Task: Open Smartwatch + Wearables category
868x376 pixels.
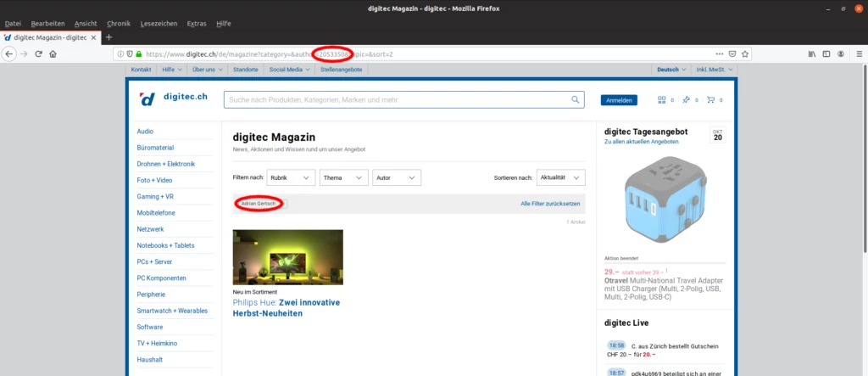Action: point(172,311)
